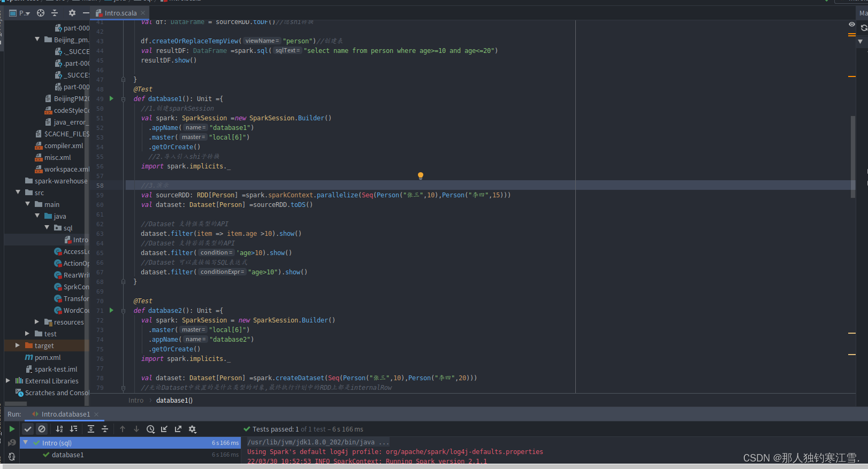Viewport: 868px width, 469px height.
Task: Open compiler.xml file
Action: pyautogui.click(x=59, y=145)
